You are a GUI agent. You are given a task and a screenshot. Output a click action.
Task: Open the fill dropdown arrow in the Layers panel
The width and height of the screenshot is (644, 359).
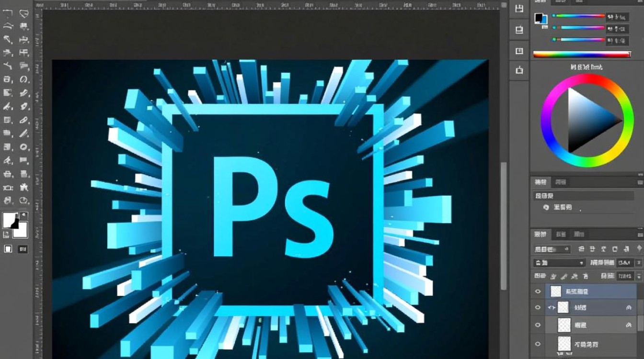point(638,276)
